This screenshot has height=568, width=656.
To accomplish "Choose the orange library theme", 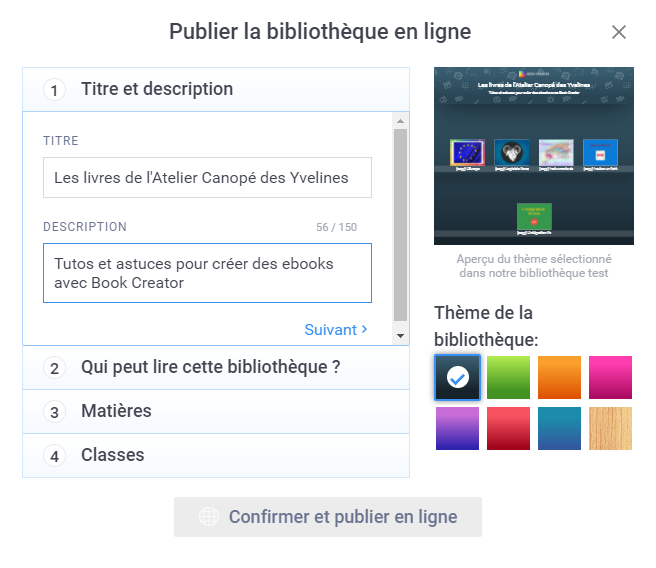I will [x=559, y=377].
